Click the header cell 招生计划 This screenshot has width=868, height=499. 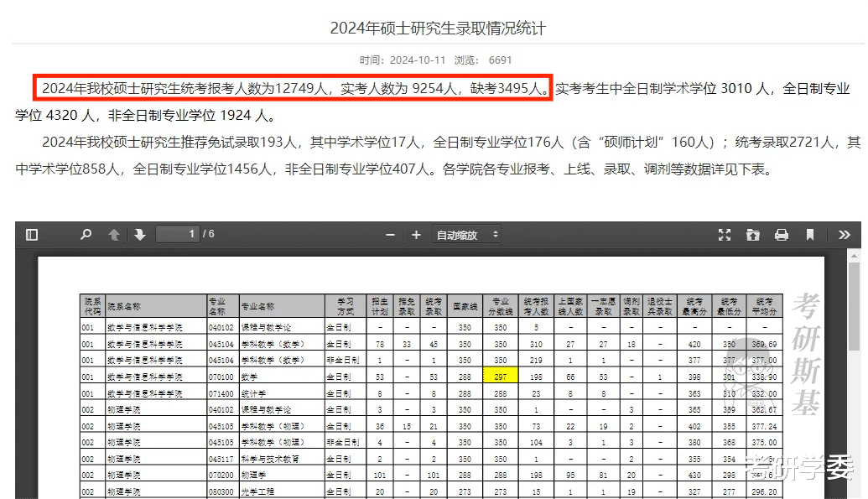380,306
